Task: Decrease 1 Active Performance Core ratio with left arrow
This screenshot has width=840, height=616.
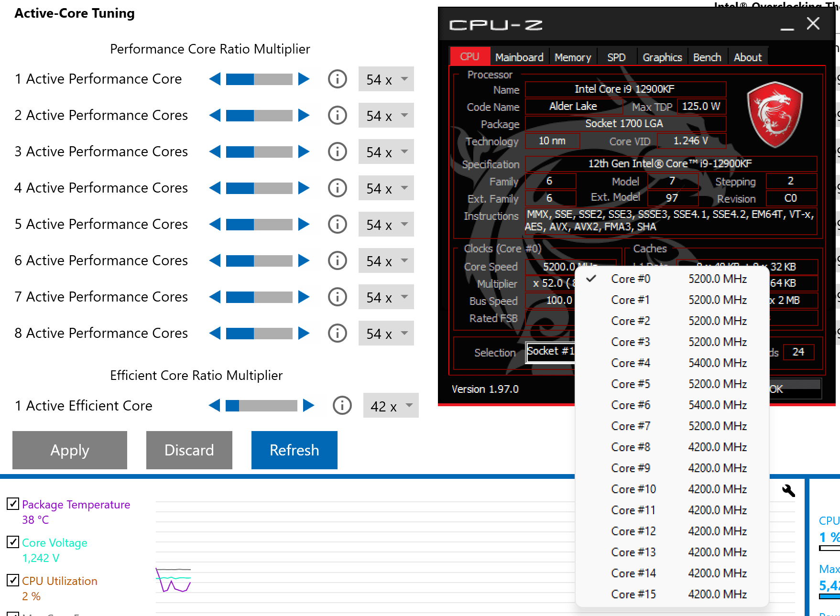Action: tap(215, 79)
